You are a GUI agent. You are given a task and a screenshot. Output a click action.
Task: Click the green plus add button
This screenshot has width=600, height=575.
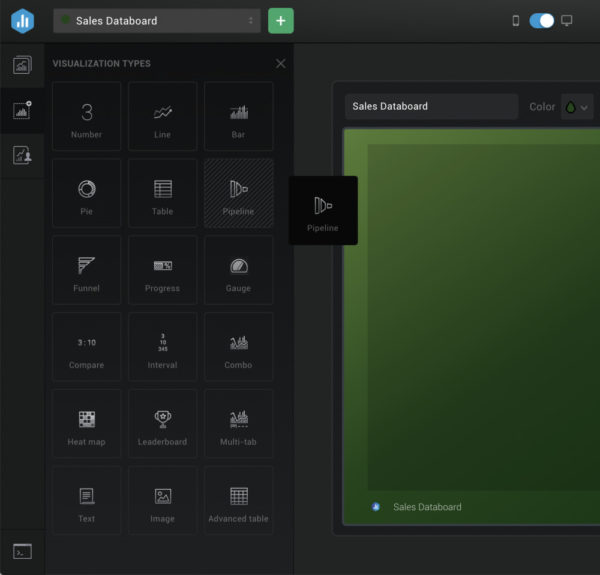click(x=281, y=21)
